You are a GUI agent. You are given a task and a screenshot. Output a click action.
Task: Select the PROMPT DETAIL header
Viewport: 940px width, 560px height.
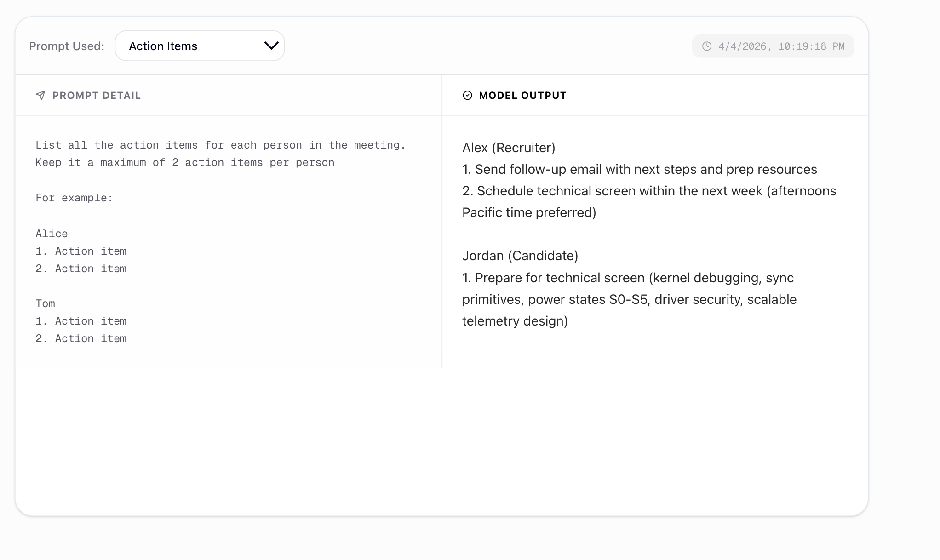[x=96, y=95]
